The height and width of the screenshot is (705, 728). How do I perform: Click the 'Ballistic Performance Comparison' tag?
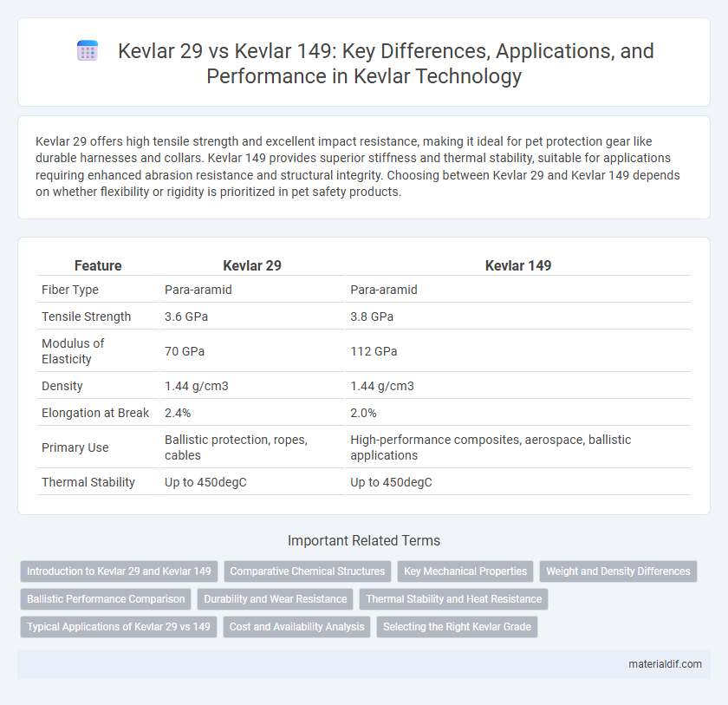pyautogui.click(x=106, y=599)
